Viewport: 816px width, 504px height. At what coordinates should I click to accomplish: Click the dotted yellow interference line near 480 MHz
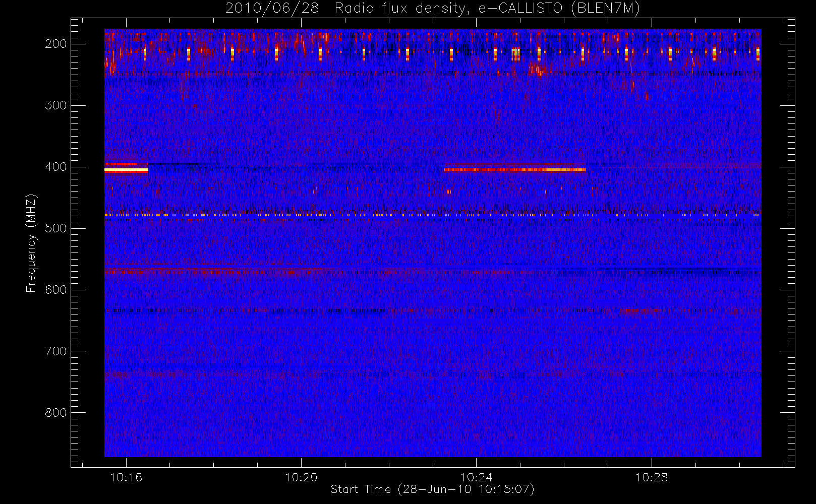pos(432,215)
